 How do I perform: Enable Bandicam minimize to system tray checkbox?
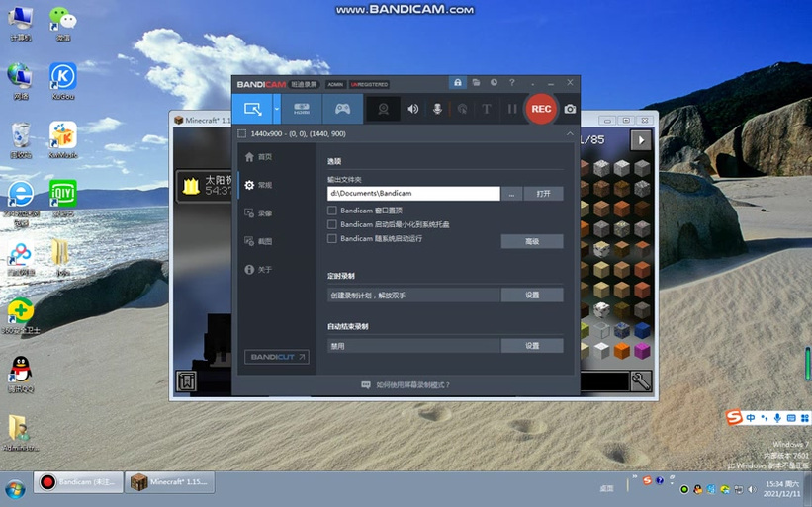tap(332, 224)
